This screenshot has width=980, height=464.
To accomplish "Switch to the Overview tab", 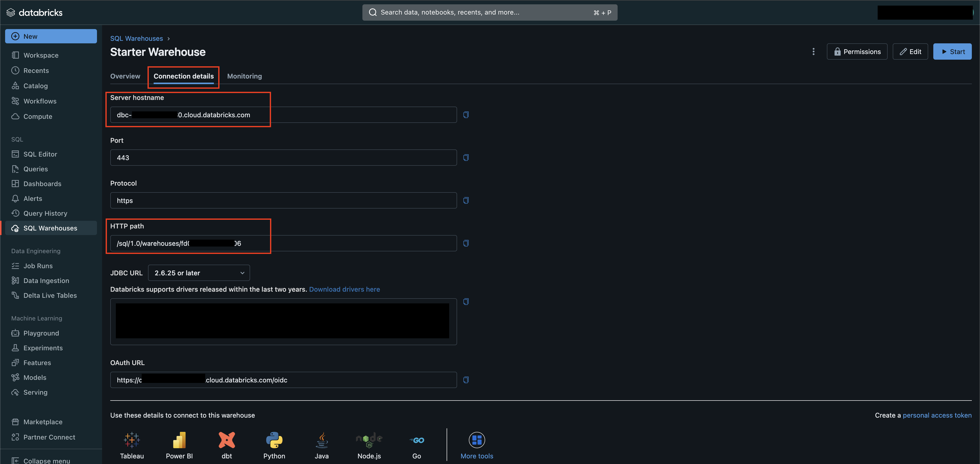I will 125,76.
